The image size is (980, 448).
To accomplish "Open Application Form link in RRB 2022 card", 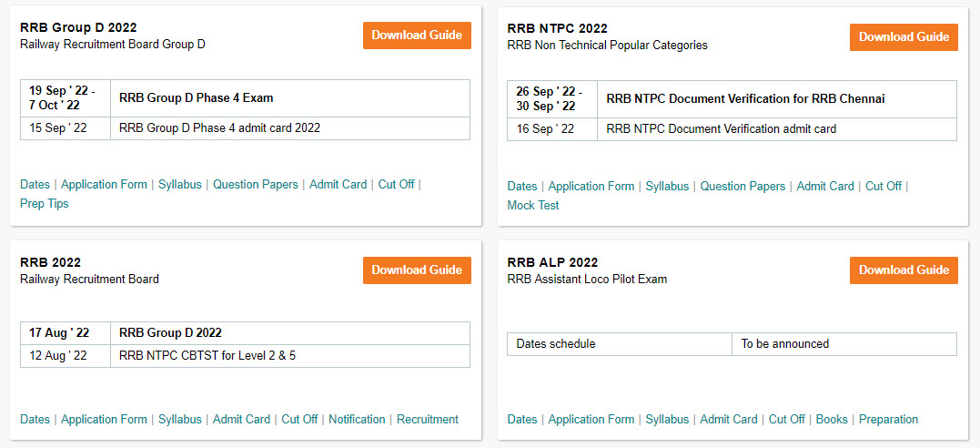I will coord(104,420).
